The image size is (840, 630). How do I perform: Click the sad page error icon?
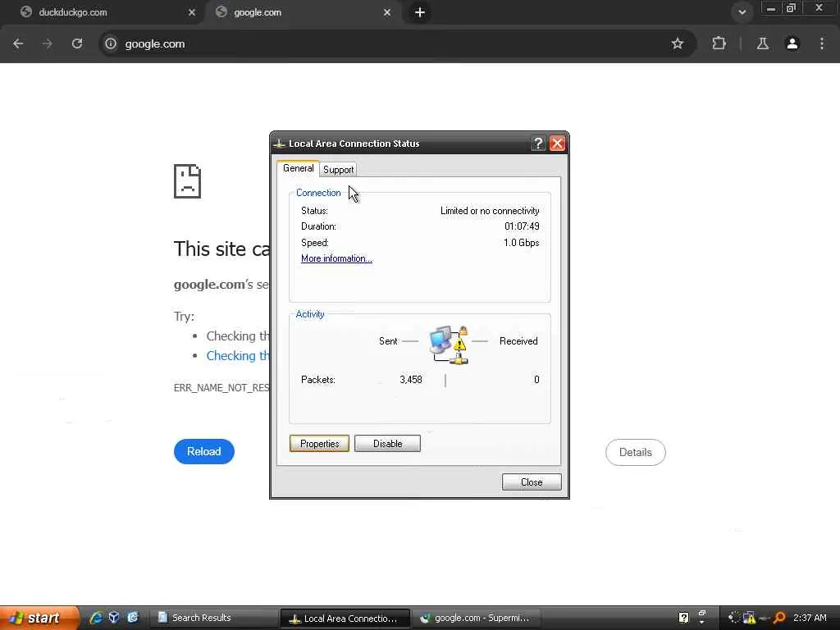(188, 181)
